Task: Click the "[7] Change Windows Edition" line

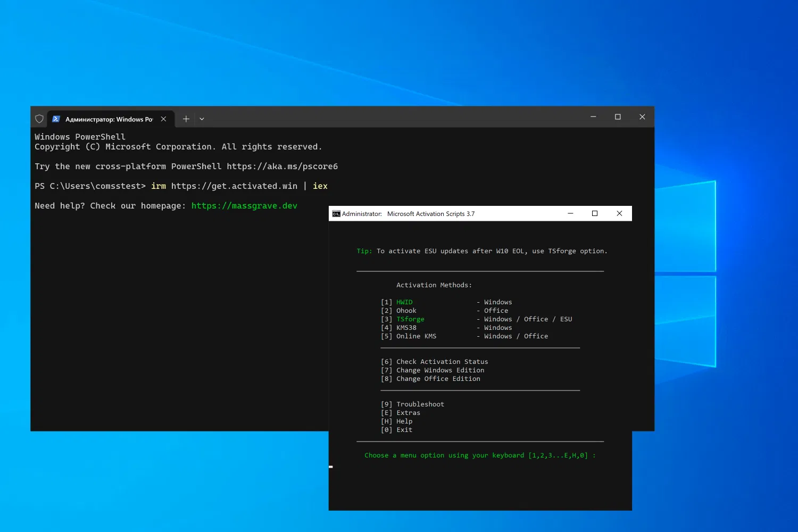Action: (x=433, y=370)
